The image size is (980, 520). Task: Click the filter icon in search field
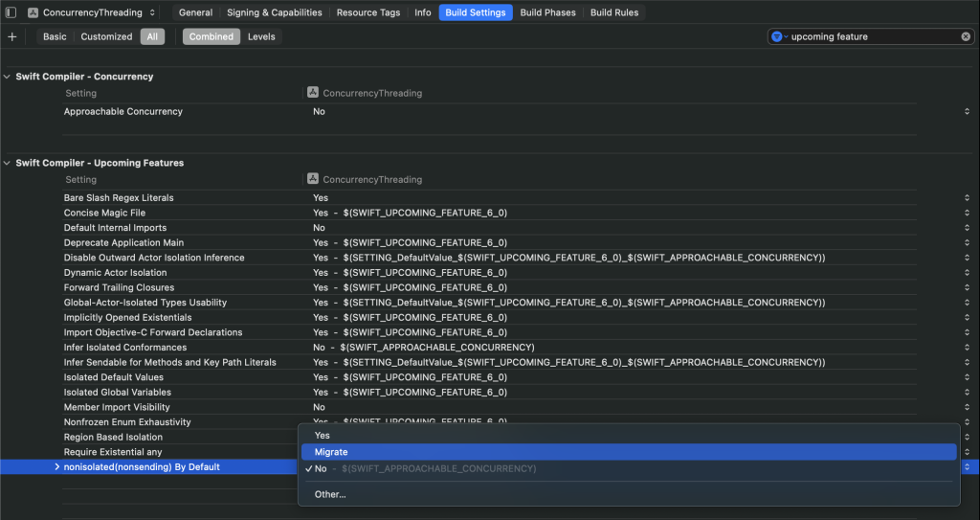click(778, 36)
